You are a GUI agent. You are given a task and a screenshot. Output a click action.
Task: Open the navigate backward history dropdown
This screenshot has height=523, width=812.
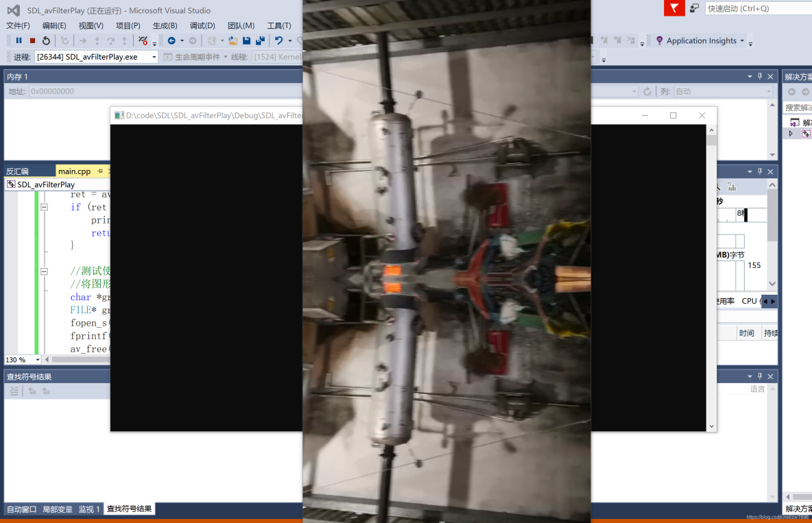coord(182,40)
